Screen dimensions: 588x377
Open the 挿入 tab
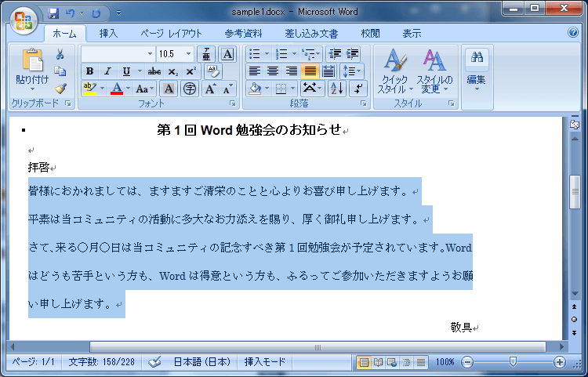coord(108,34)
